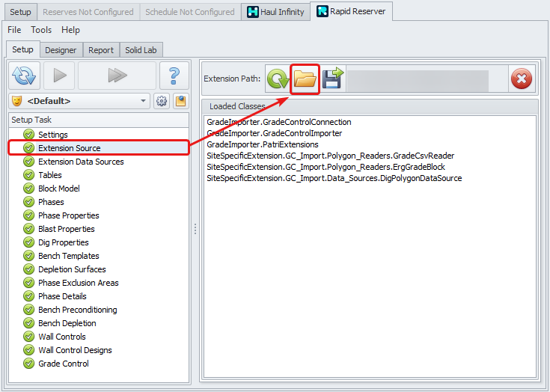Select the Extension Data Sources task
This screenshot has height=392, width=550.
pos(81,162)
